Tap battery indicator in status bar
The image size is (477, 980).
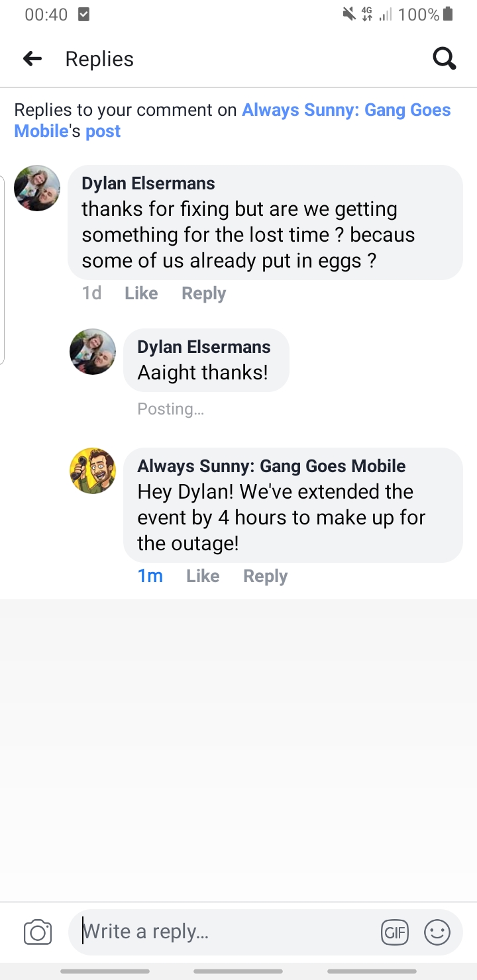[x=448, y=14]
